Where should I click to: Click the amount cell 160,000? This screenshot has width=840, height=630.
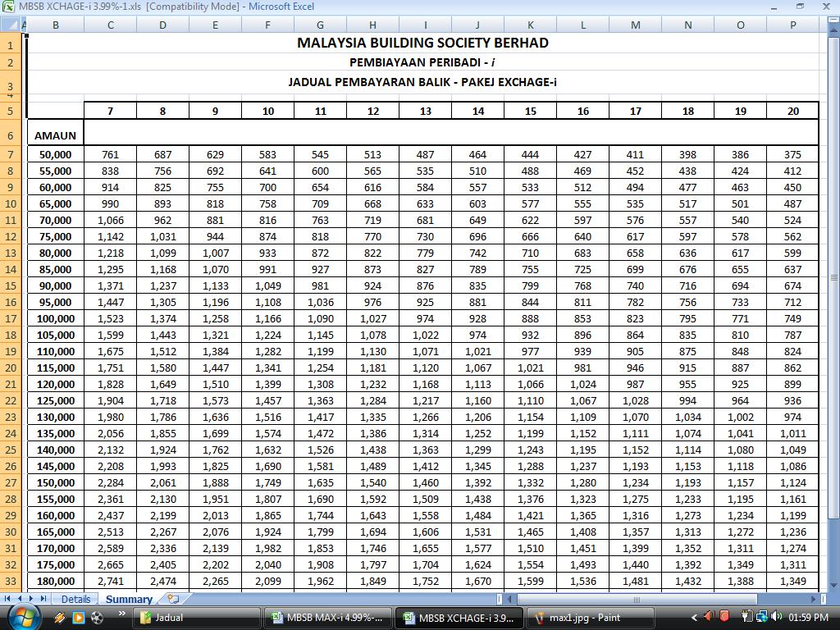pyautogui.click(x=55, y=515)
